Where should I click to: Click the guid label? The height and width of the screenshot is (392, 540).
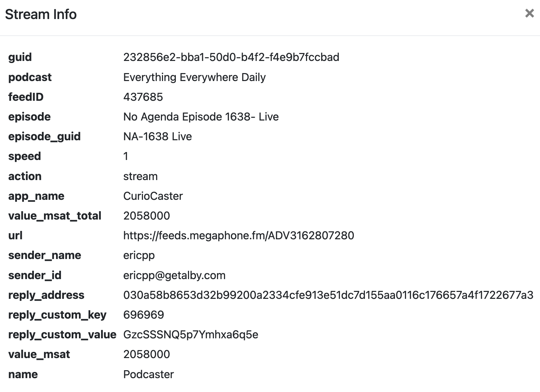[20, 57]
